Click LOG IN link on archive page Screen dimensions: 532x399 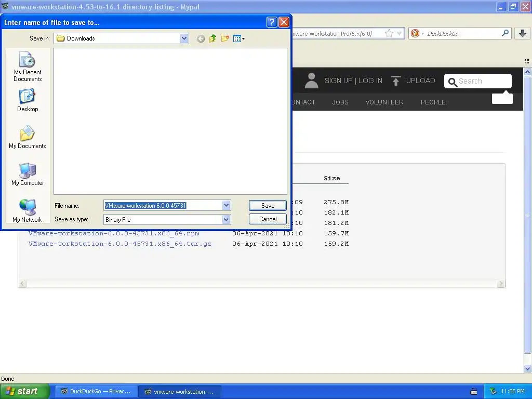tap(370, 81)
